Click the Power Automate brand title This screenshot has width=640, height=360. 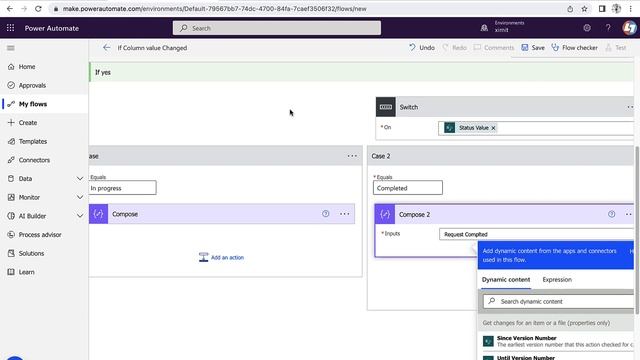(x=52, y=28)
